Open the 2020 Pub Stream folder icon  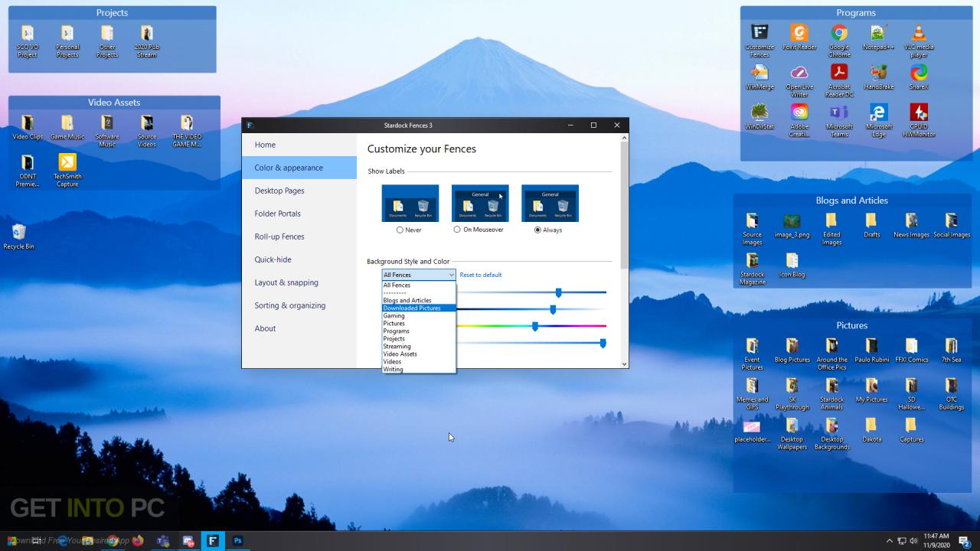(x=147, y=34)
